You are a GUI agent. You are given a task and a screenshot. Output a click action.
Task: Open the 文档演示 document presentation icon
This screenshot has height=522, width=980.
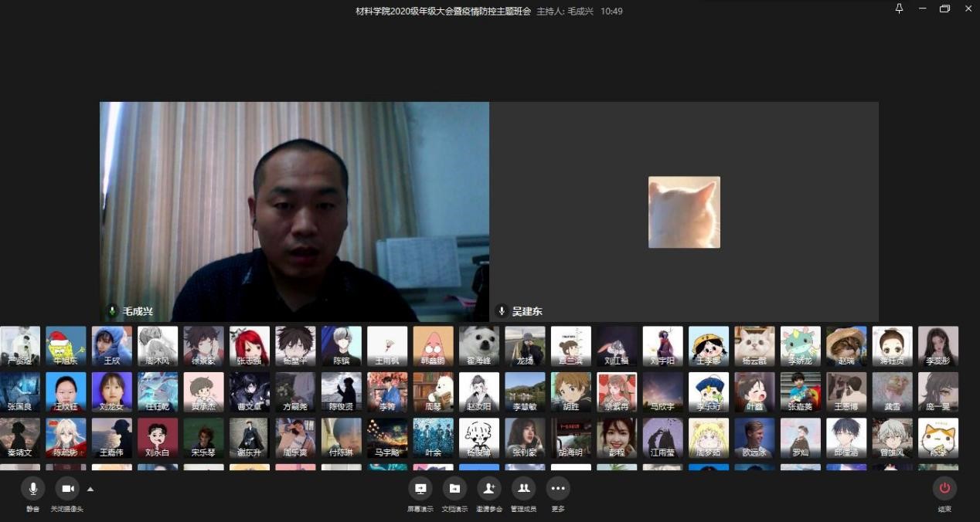click(454, 489)
